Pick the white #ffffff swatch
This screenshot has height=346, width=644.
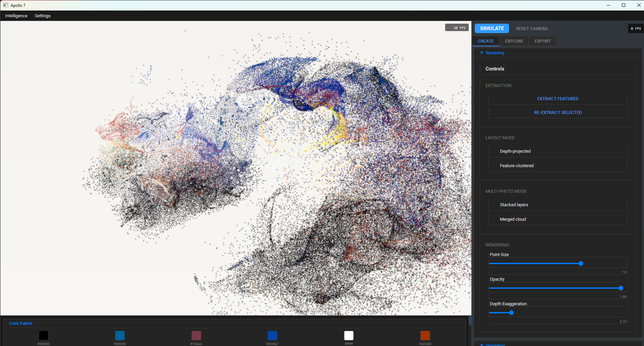[x=349, y=335]
